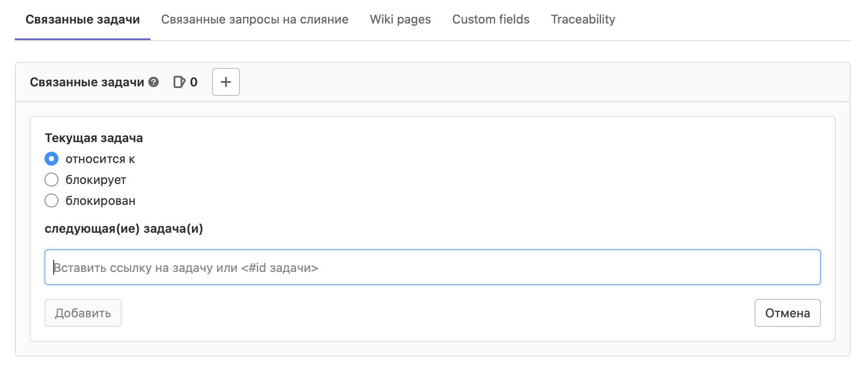Click the help question mark icon

[x=154, y=82]
